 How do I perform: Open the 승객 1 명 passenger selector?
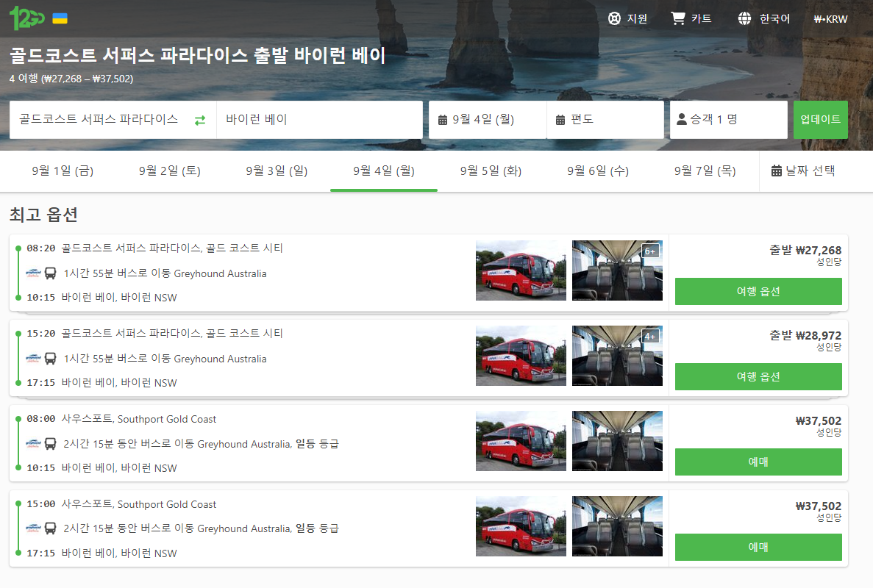coord(728,120)
